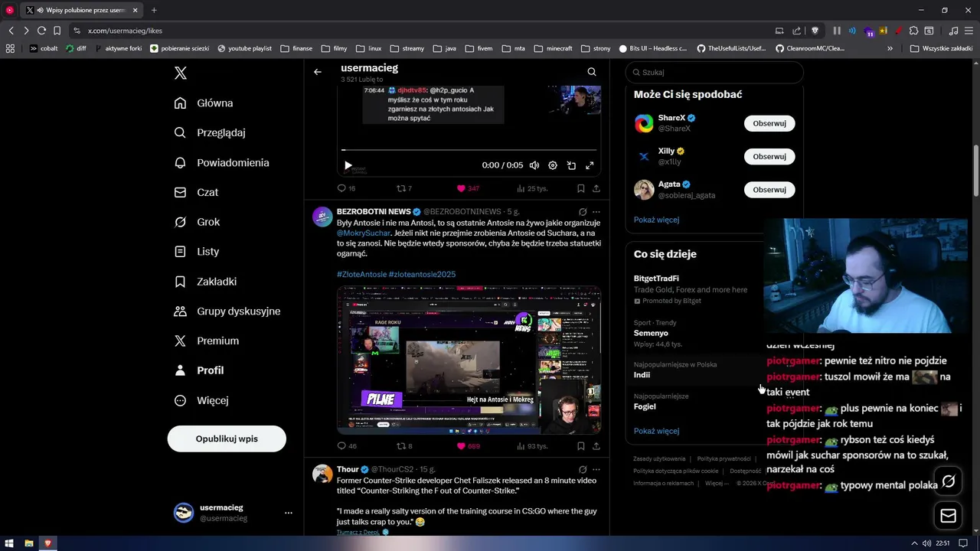The width and height of the screenshot is (980, 551).
Task: Click the taskbar volume icon
Action: tap(927, 543)
